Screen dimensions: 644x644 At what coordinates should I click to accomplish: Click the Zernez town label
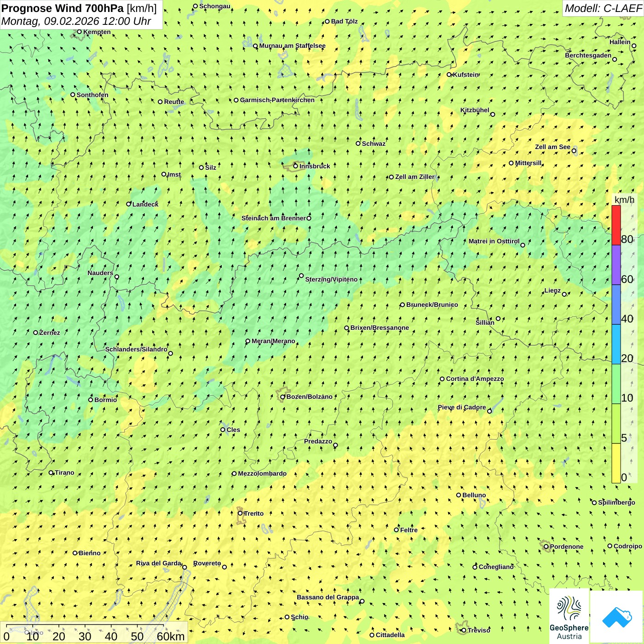(50, 333)
